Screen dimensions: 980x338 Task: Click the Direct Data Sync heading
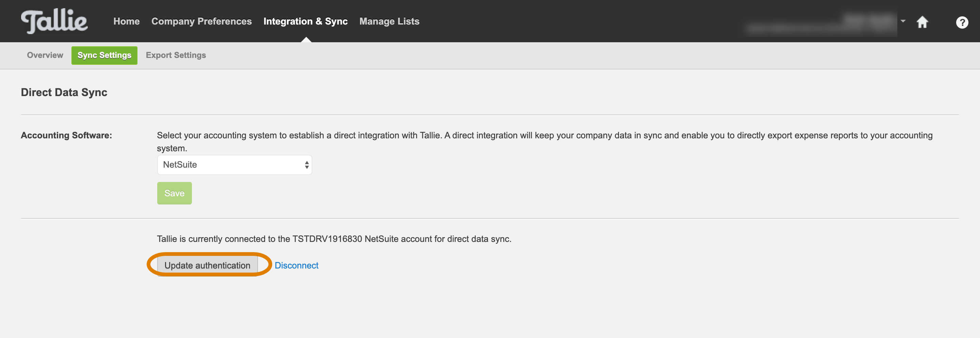[x=64, y=92]
